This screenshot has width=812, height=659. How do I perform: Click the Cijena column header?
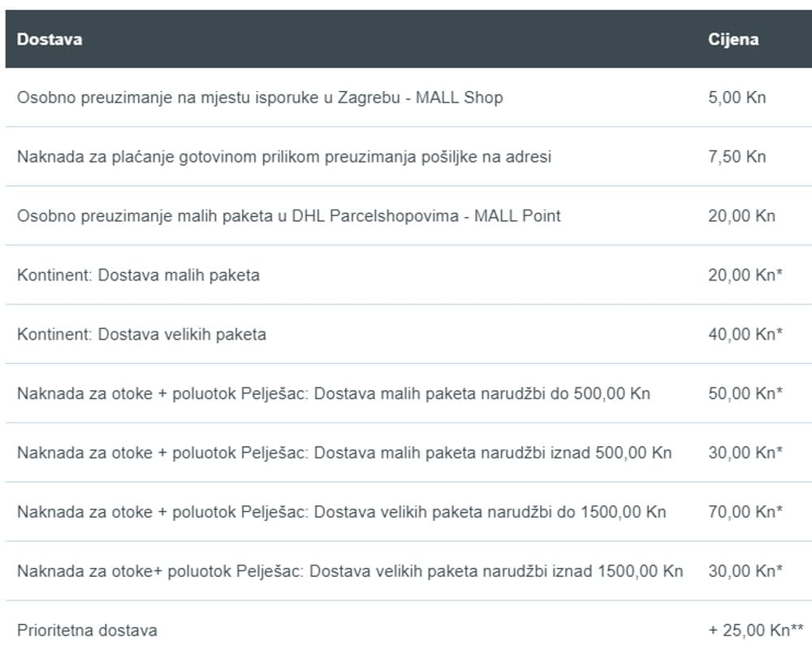733,39
